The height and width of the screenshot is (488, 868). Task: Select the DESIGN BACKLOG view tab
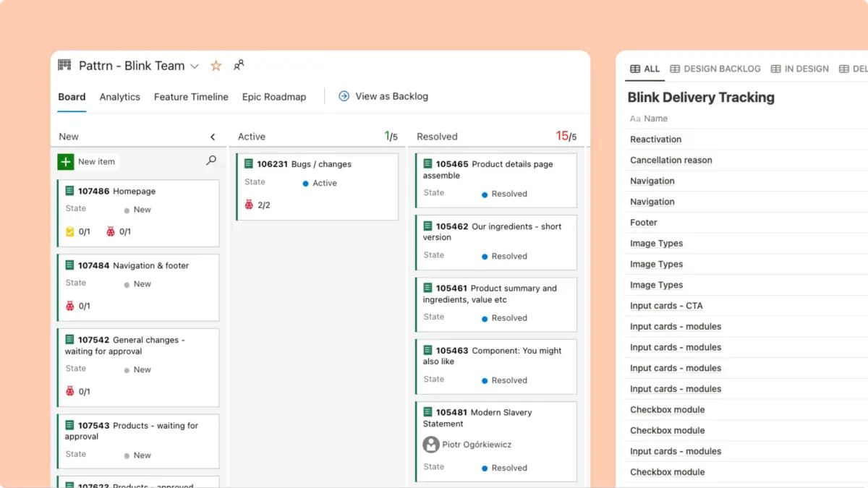[715, 69]
